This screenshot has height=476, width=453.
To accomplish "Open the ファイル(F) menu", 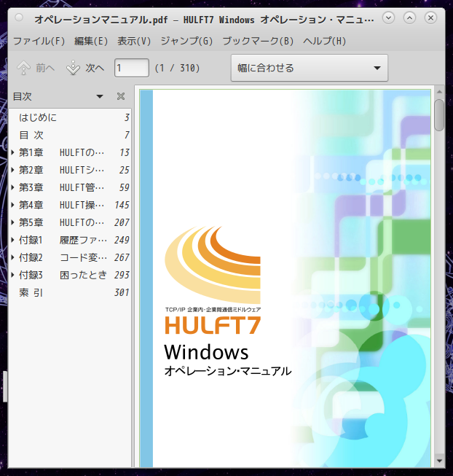I will click(39, 41).
